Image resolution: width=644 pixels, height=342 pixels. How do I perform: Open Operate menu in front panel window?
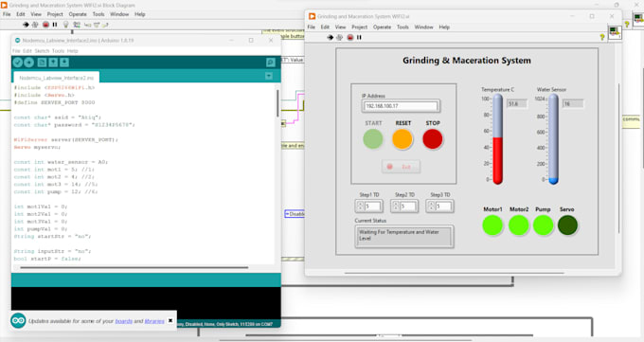(382, 27)
